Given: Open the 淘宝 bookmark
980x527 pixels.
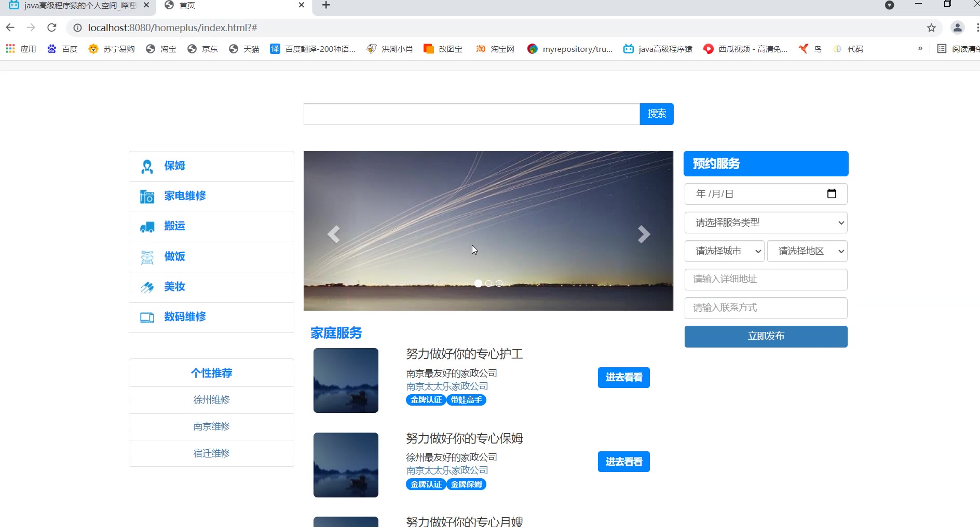Looking at the screenshot, I should coord(161,49).
